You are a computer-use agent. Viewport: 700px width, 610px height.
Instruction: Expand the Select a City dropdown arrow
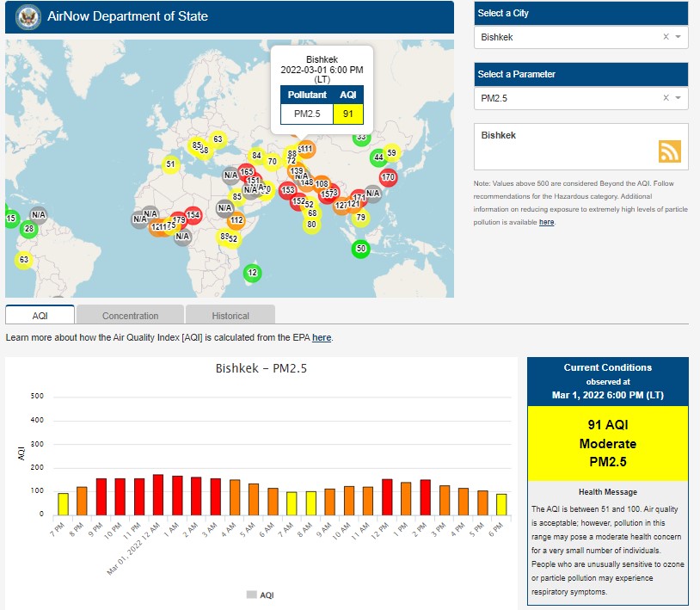click(x=678, y=37)
